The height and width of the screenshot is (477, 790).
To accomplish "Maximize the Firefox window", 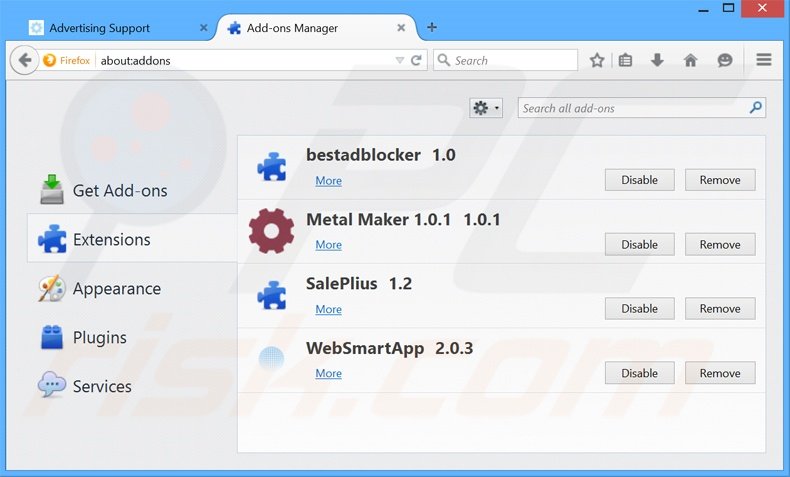I will point(728,8).
